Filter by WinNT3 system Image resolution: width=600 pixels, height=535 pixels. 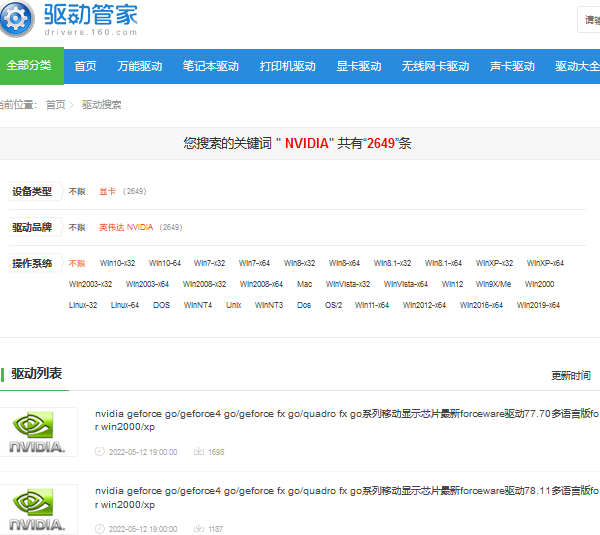[269, 305]
